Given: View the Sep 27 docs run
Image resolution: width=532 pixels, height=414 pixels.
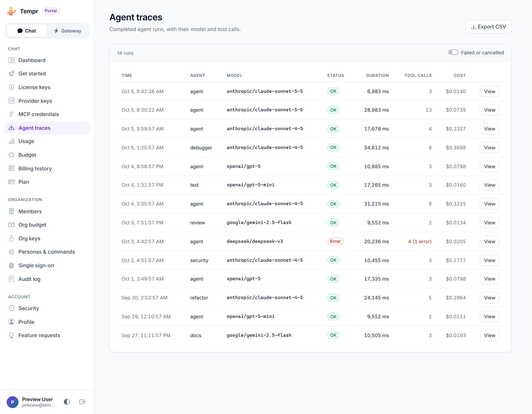Looking at the screenshot, I should [489, 335].
